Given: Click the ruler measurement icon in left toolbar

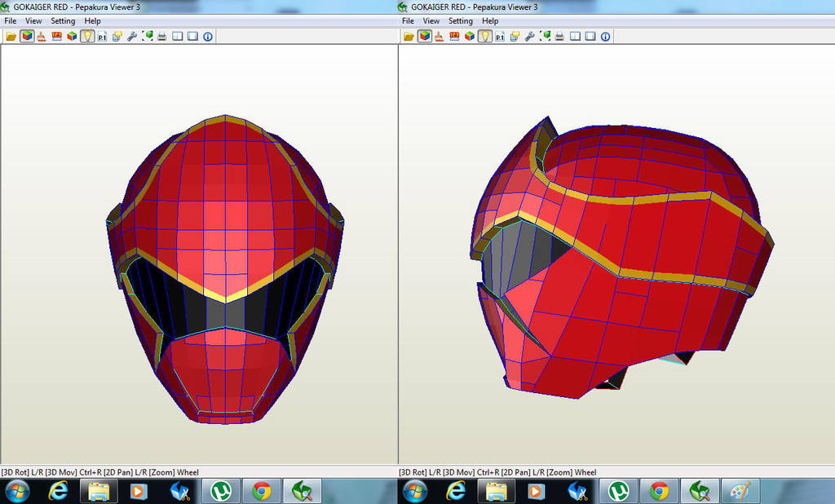Looking at the screenshot, I should click(x=55, y=36).
